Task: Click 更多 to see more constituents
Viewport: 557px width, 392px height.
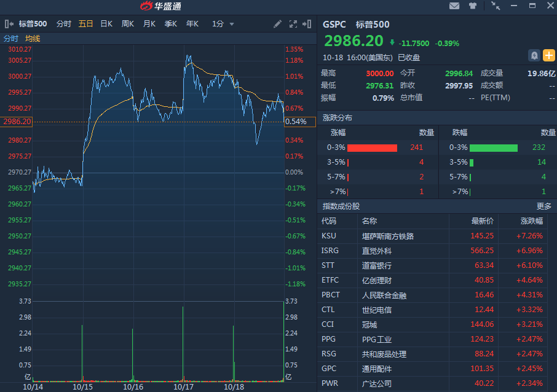Action: [x=543, y=206]
